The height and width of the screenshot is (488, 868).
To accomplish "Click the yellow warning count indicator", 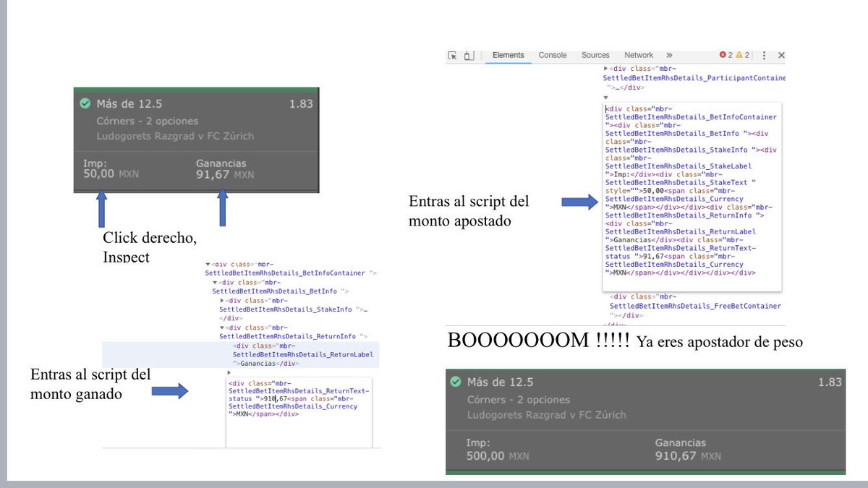I will 743,55.
